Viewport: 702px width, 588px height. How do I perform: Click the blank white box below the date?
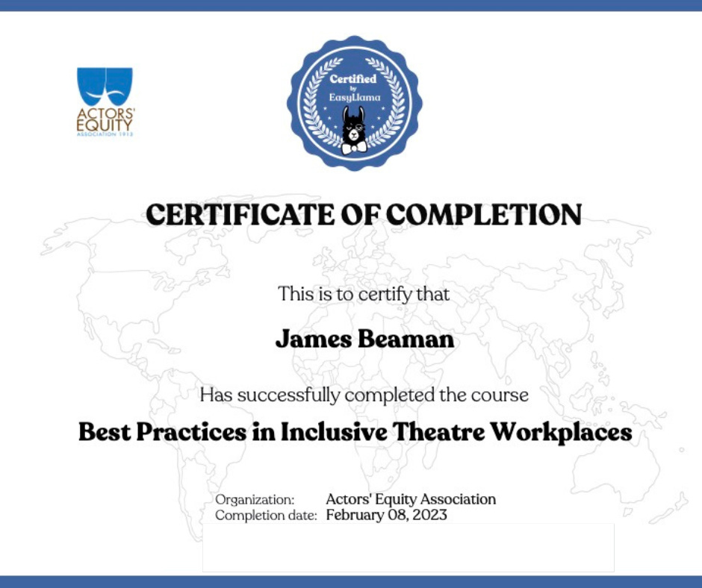[409, 547]
